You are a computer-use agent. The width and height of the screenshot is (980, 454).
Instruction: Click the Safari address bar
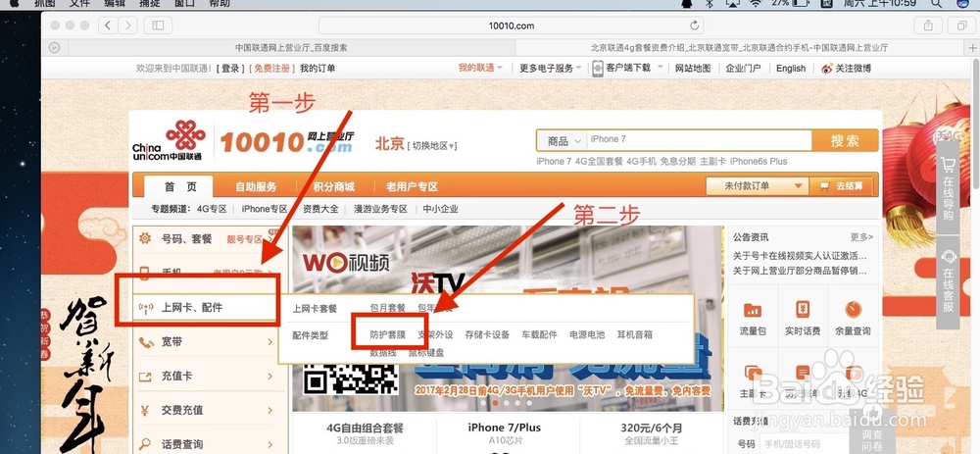pyautogui.click(x=512, y=25)
